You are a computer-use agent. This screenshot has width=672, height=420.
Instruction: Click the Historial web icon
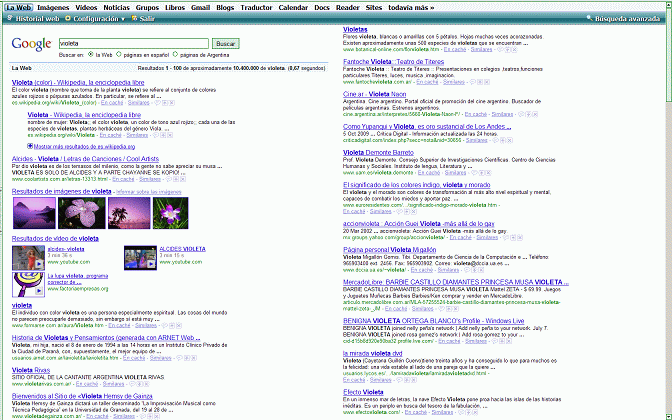pyautogui.click(x=10, y=18)
